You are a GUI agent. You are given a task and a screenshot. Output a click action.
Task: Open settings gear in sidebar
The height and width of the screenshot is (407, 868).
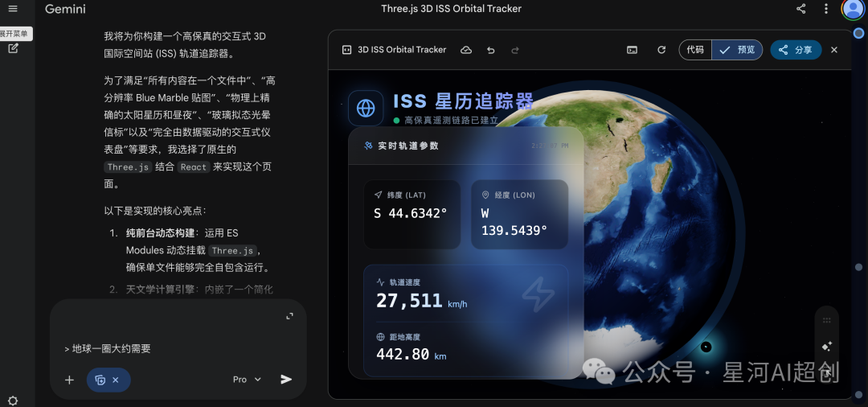click(x=13, y=400)
